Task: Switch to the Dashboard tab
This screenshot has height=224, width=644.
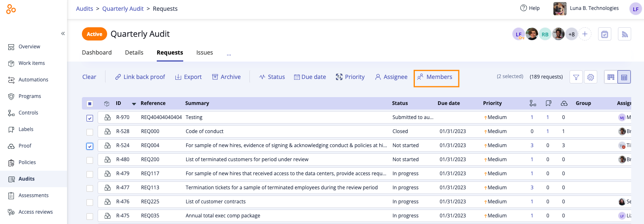Action: (x=97, y=52)
